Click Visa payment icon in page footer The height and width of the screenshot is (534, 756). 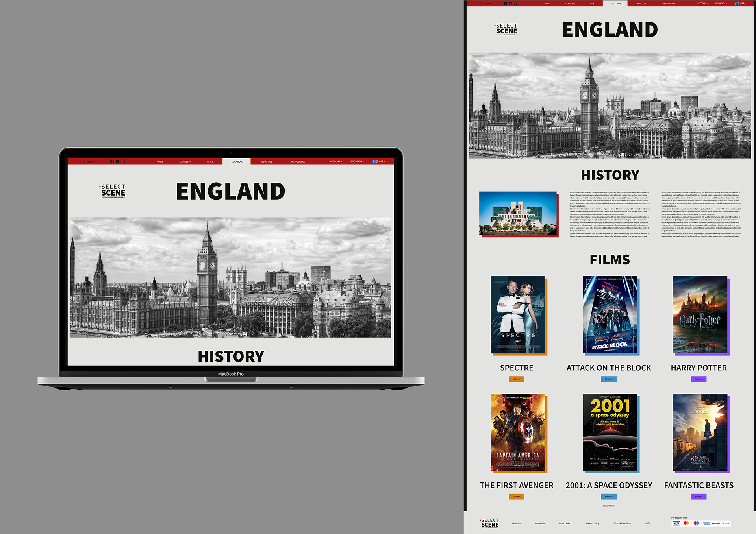coord(676,523)
